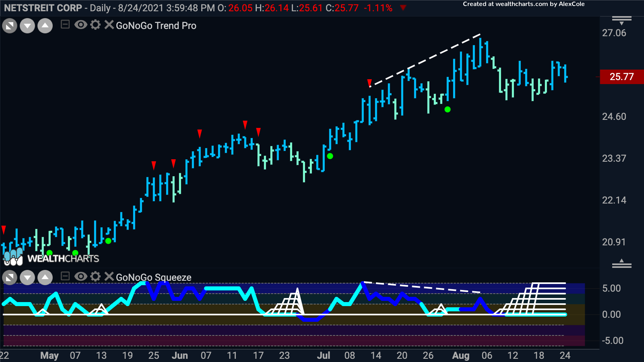This screenshot has width=644, height=362.
Task: Click green dot marker near early July
Action: [x=330, y=156]
